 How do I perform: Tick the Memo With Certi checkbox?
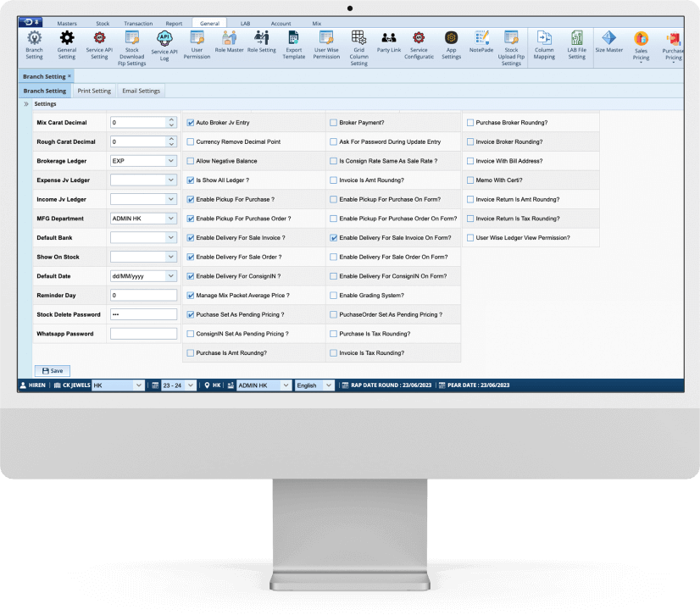[470, 180]
